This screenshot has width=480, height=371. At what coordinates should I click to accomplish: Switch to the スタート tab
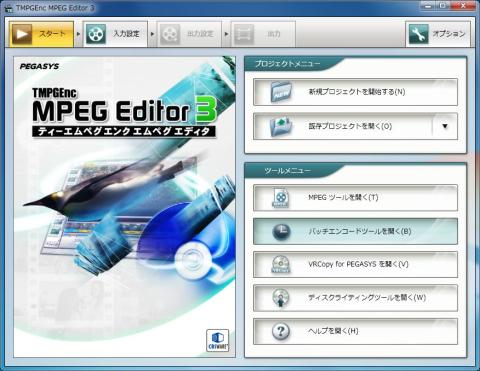click(41, 34)
